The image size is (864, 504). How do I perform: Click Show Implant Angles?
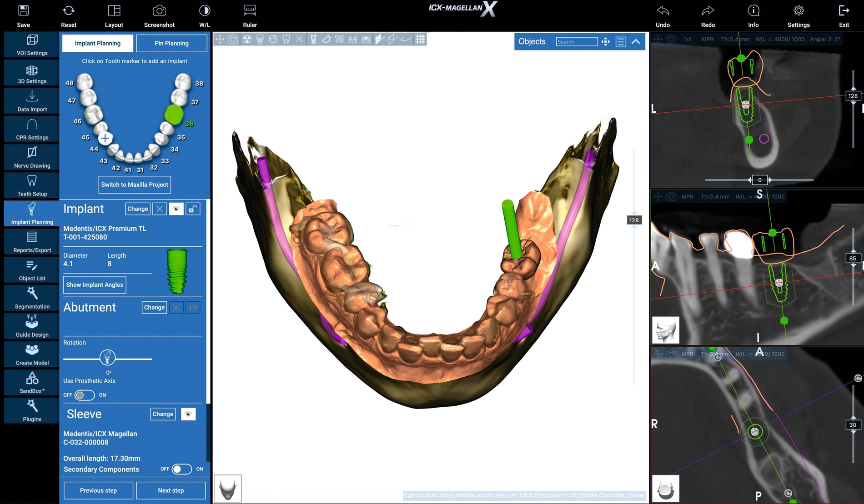95,285
